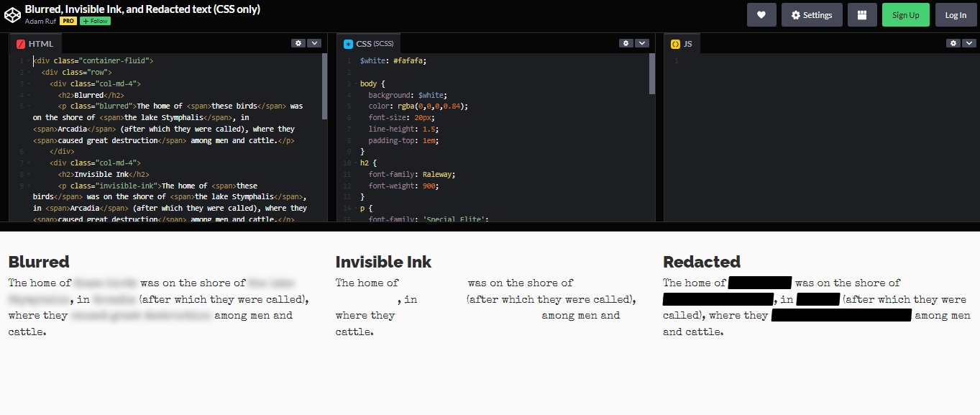Open the Settings dialog
Screen dimensions: 980x415
(x=812, y=14)
